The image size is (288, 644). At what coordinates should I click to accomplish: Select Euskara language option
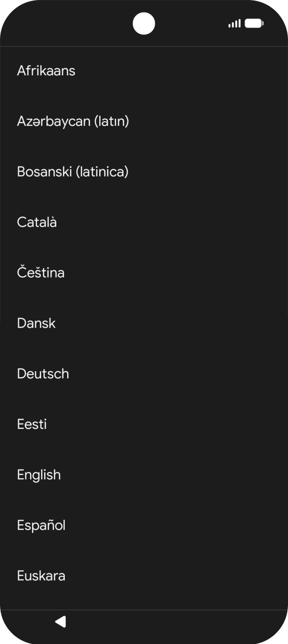pos(41,576)
